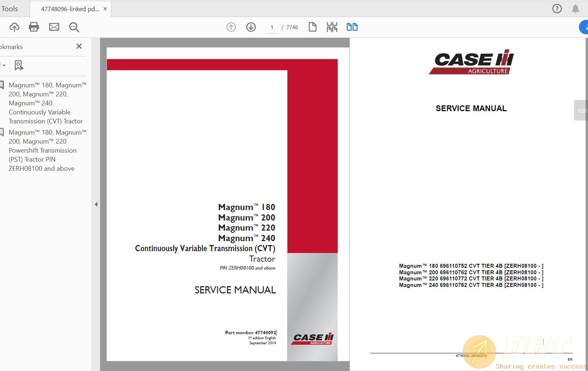Open the find text magnifier tool

74,27
